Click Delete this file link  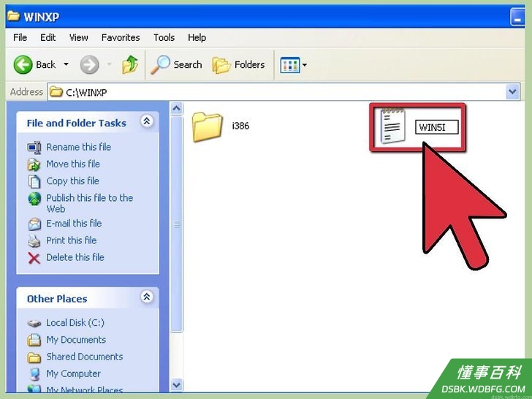[75, 257]
